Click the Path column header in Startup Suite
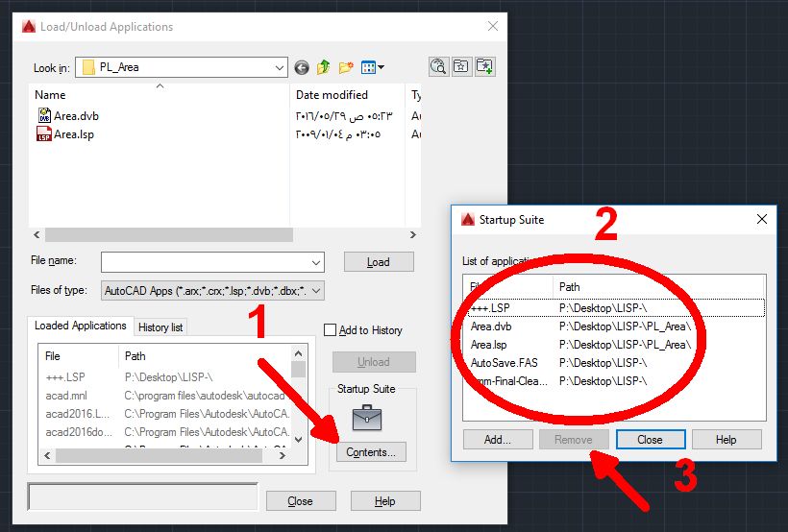 (x=658, y=287)
